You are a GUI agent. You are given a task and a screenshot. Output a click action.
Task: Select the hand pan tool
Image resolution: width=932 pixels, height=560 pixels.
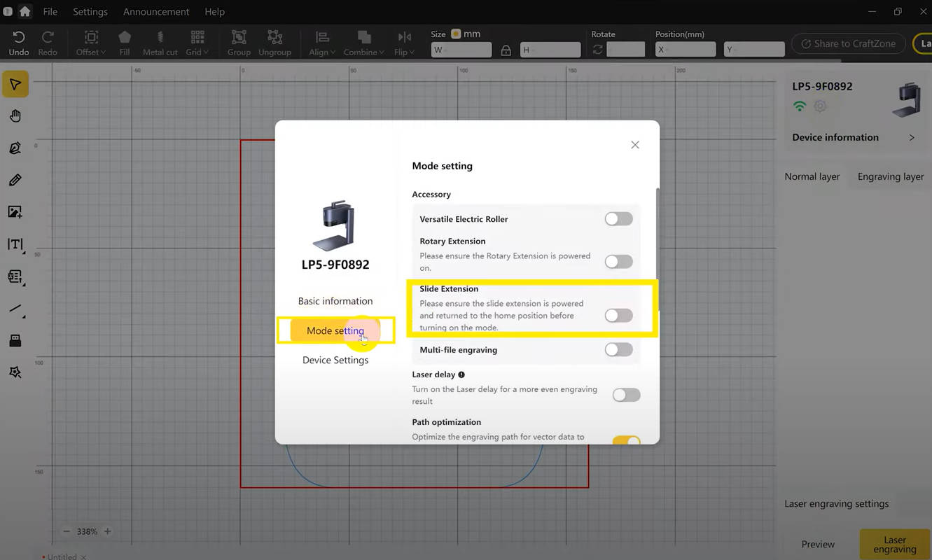point(15,116)
